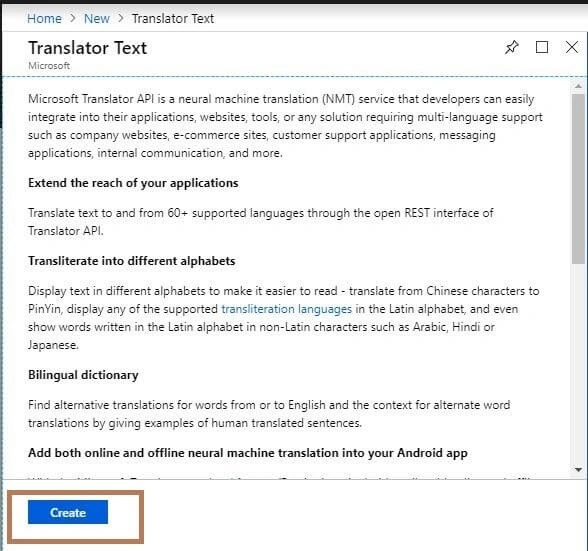Click the breadcrumb chevron after Home
This screenshot has width=588, height=551.
coord(73,18)
